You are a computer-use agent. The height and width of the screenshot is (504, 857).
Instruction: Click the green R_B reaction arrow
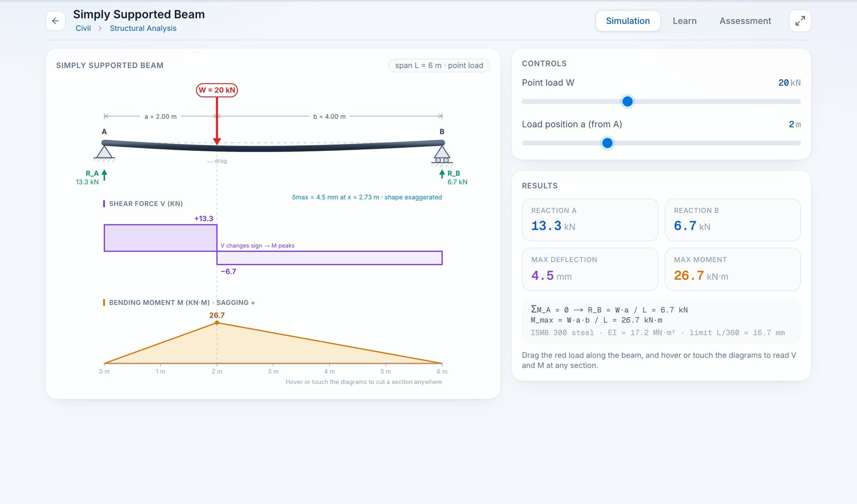[442, 174]
